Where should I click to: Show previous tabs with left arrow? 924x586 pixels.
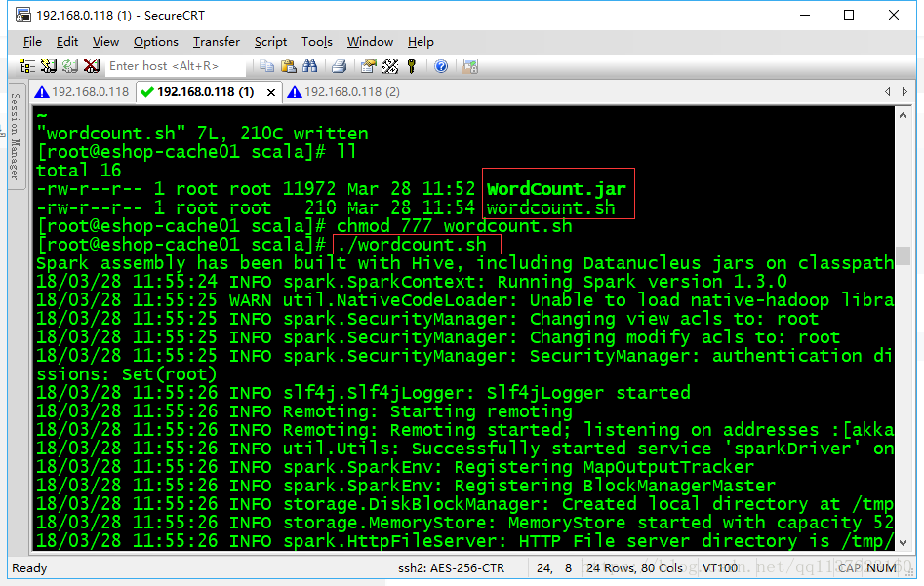[888, 92]
